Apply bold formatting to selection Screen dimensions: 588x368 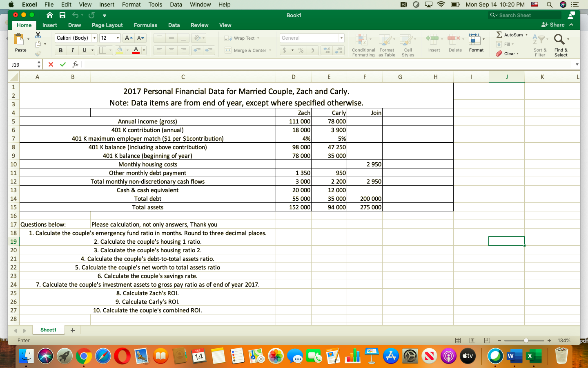60,50
